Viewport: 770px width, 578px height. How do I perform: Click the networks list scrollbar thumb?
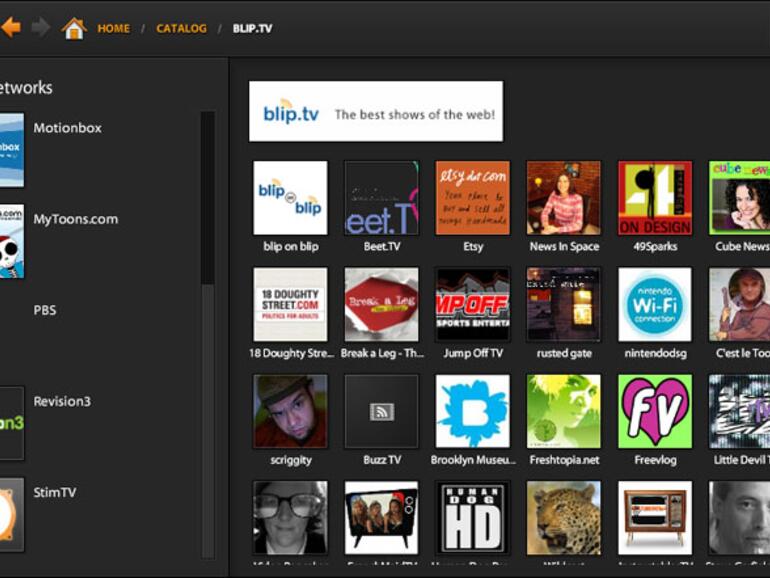(x=208, y=198)
